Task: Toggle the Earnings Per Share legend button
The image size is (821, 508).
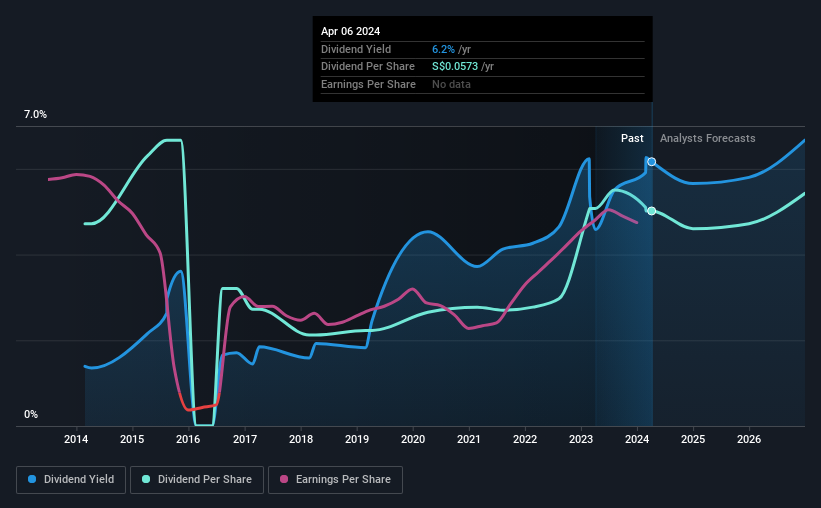Action: pos(335,480)
